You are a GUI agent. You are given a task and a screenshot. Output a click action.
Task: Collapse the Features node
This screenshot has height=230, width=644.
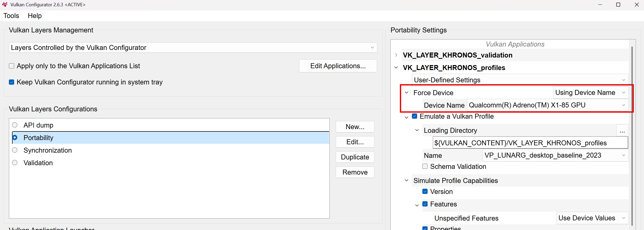tap(417, 205)
